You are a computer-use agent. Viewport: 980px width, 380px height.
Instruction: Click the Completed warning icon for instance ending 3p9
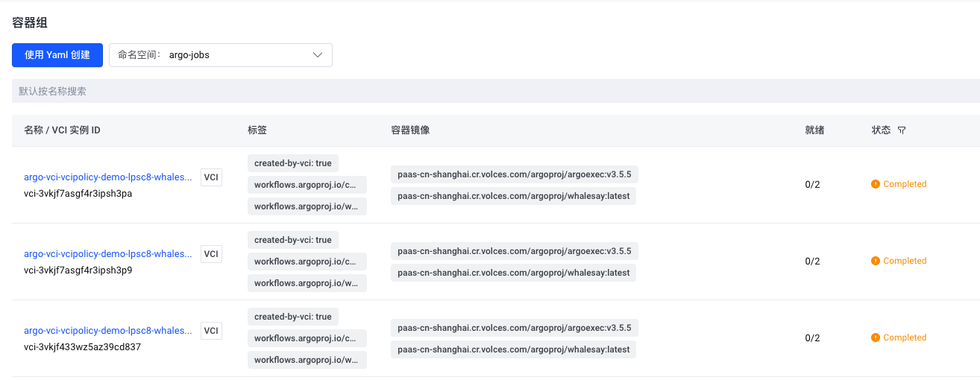pyautogui.click(x=876, y=261)
